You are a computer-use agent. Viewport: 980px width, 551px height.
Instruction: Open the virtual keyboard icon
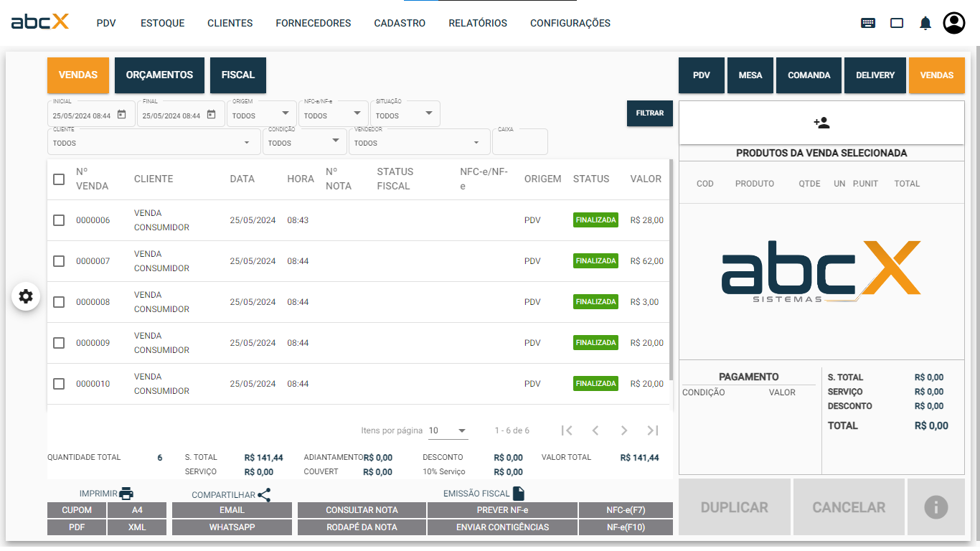868,23
